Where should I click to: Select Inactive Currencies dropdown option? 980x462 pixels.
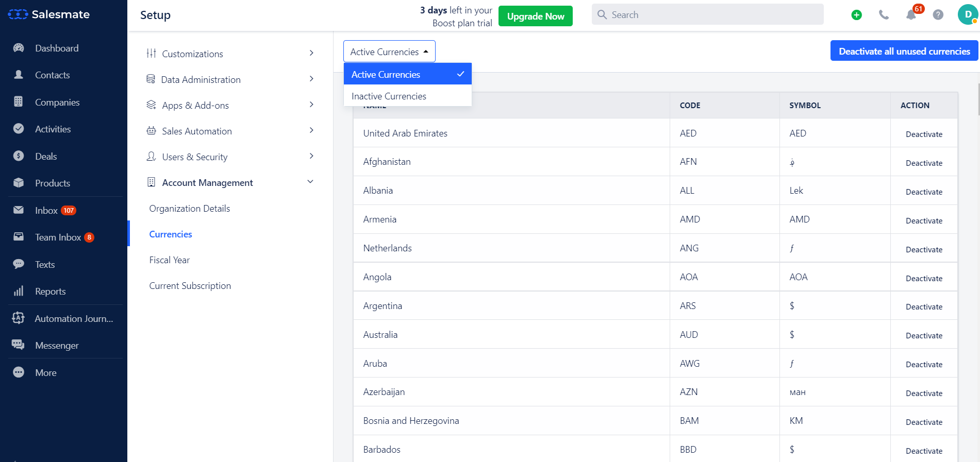(x=407, y=96)
